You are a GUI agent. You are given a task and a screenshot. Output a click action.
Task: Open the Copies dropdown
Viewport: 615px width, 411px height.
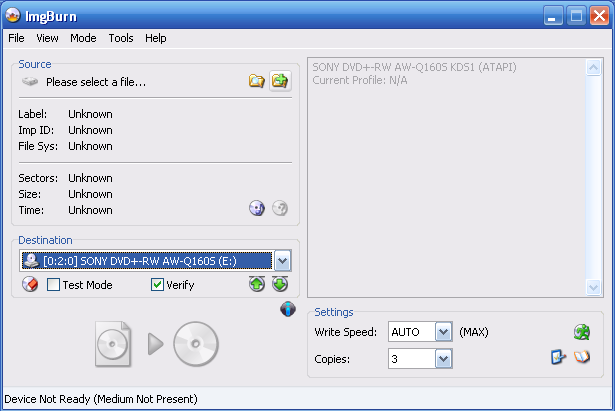(x=443, y=359)
